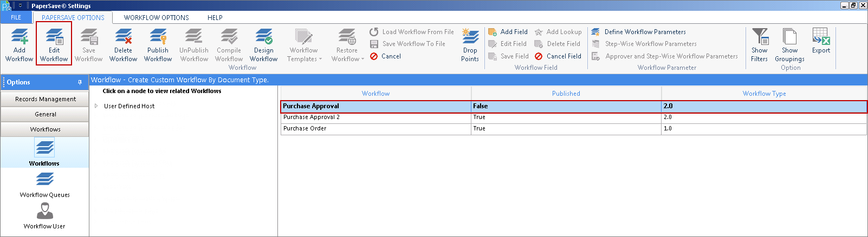The width and height of the screenshot is (868, 237).
Task: Switch to the WORKFLOW OPTIONS tab
Action: [x=156, y=18]
